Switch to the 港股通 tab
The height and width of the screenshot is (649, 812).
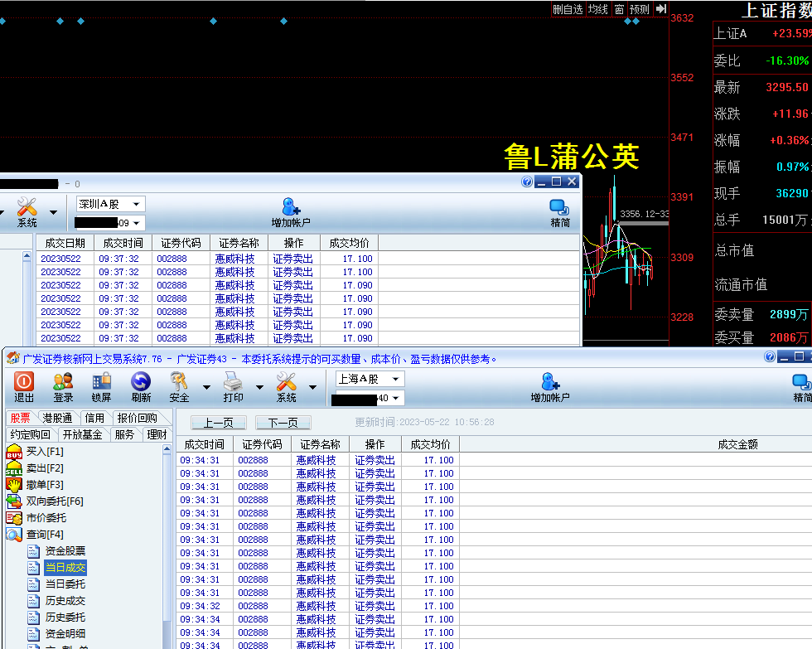[57, 418]
